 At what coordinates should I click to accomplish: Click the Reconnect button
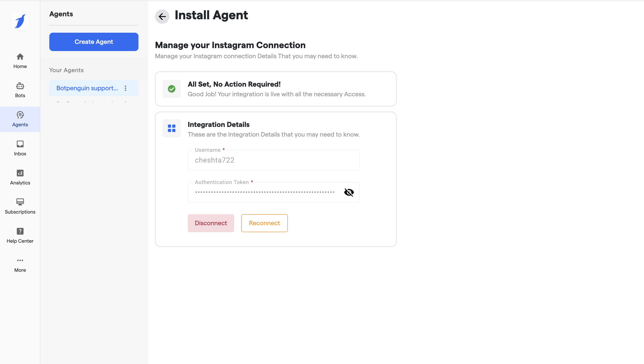click(x=264, y=223)
